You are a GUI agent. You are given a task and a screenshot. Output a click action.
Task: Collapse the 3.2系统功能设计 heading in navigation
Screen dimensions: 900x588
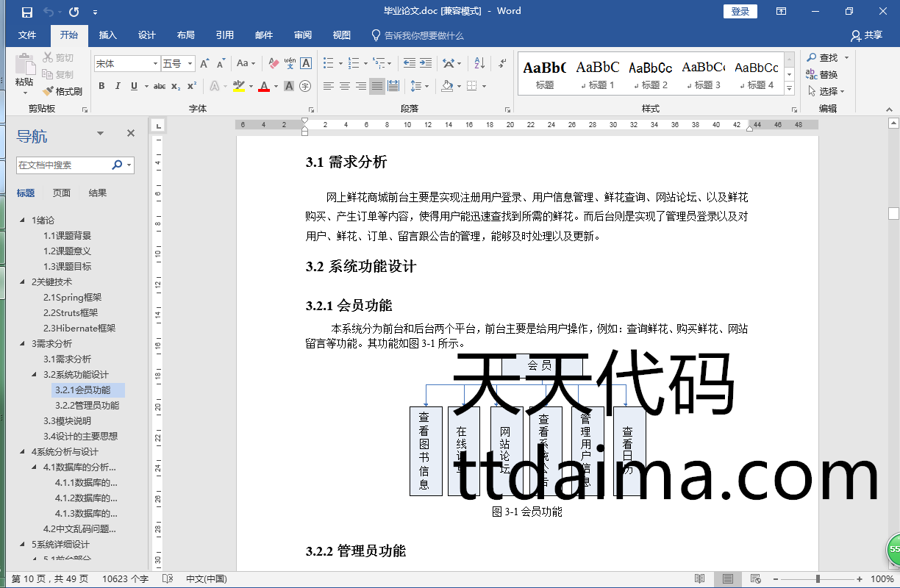(x=35, y=375)
